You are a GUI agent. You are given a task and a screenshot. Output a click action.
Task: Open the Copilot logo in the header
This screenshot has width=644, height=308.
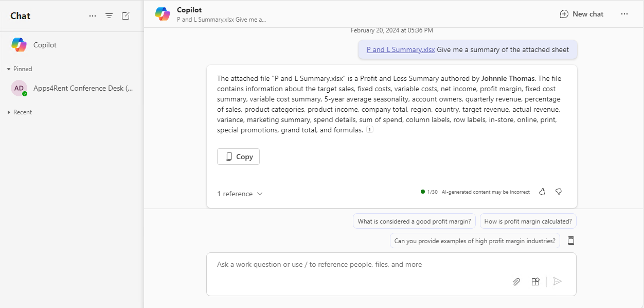[x=163, y=14]
